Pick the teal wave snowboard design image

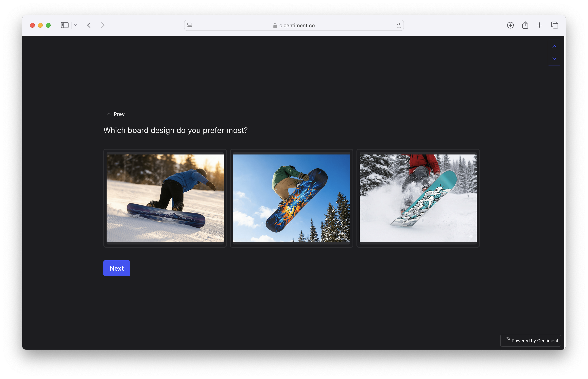pos(418,198)
